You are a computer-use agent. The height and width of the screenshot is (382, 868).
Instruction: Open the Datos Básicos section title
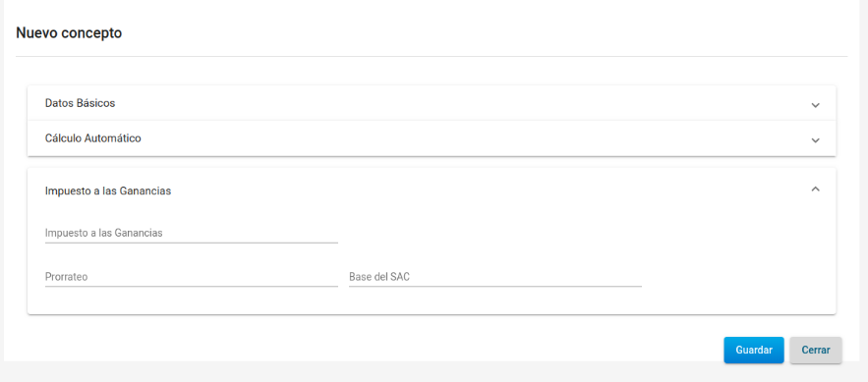pos(81,103)
